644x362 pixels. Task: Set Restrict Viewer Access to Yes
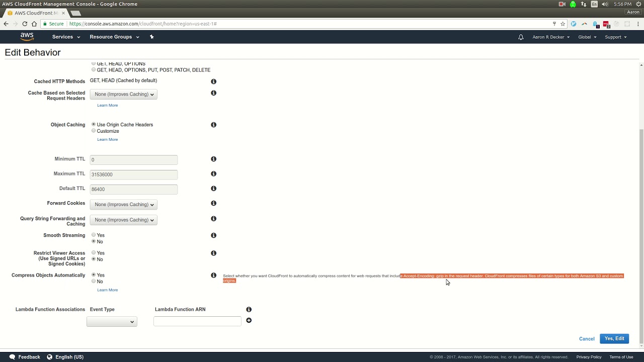point(94,253)
